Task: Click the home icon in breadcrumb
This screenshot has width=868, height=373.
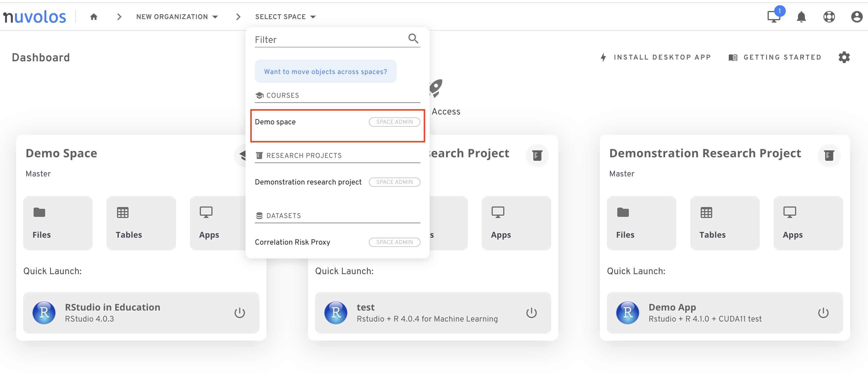Action: (x=94, y=17)
